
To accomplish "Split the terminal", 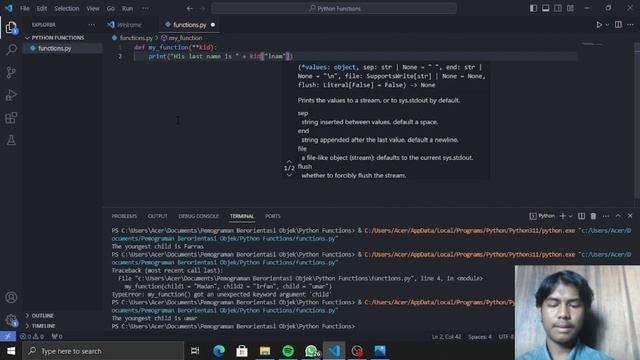I will (581, 216).
